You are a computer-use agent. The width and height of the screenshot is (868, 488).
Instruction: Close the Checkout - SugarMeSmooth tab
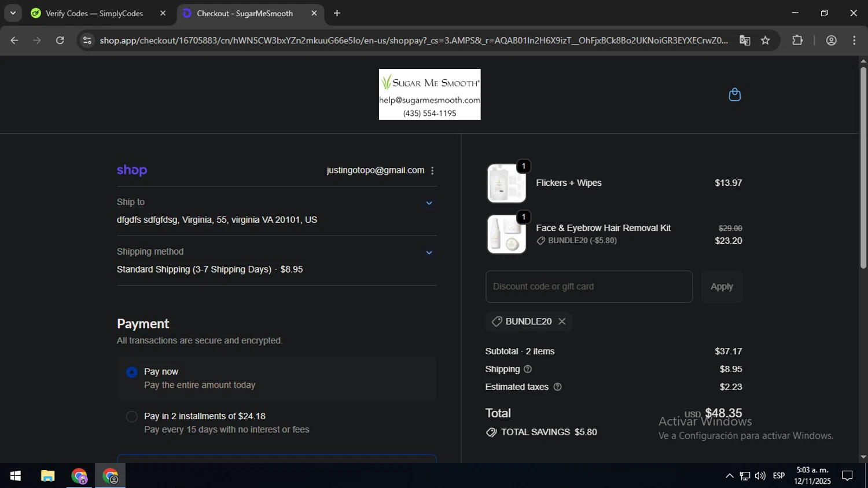click(314, 13)
